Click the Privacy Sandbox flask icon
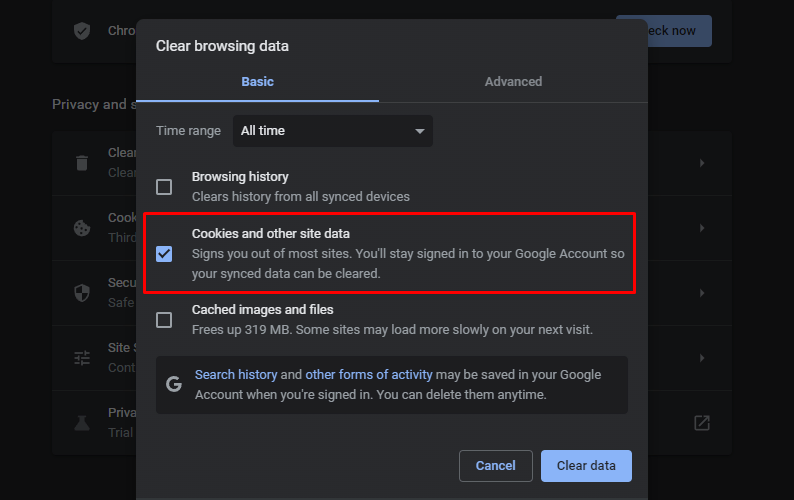794x500 pixels. (x=82, y=423)
